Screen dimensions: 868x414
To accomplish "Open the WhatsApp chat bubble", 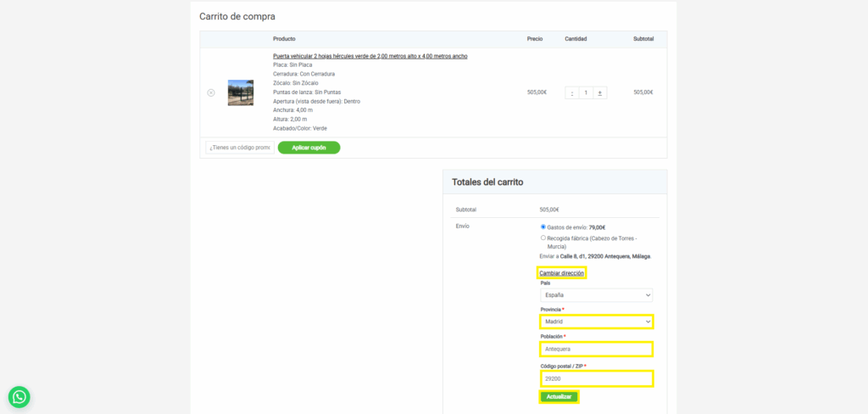I will (19, 397).
